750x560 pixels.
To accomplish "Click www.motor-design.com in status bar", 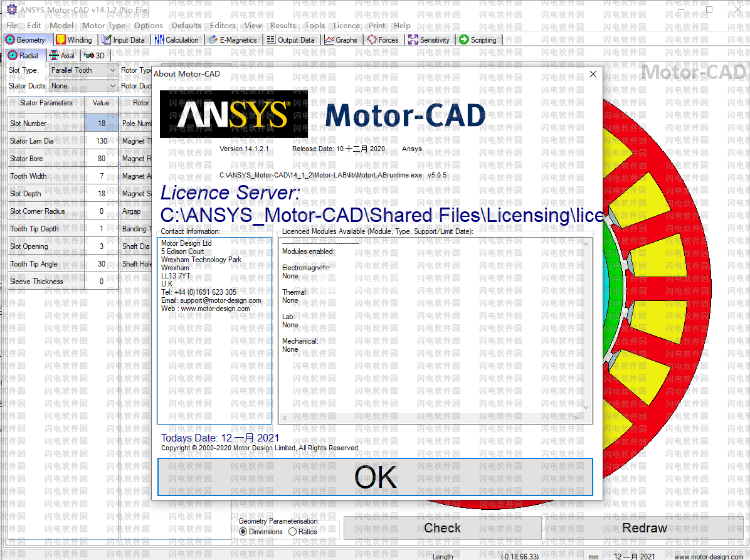I will point(709,557).
